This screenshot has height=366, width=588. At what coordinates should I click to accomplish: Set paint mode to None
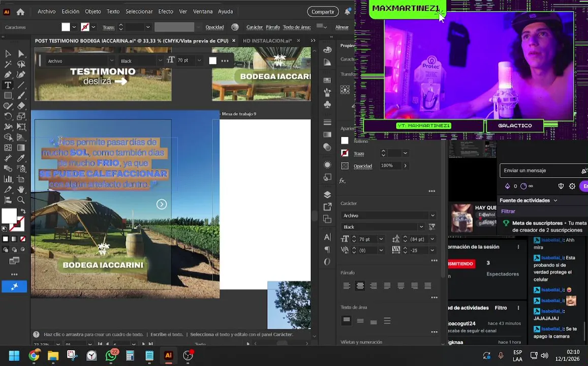tap(23, 239)
